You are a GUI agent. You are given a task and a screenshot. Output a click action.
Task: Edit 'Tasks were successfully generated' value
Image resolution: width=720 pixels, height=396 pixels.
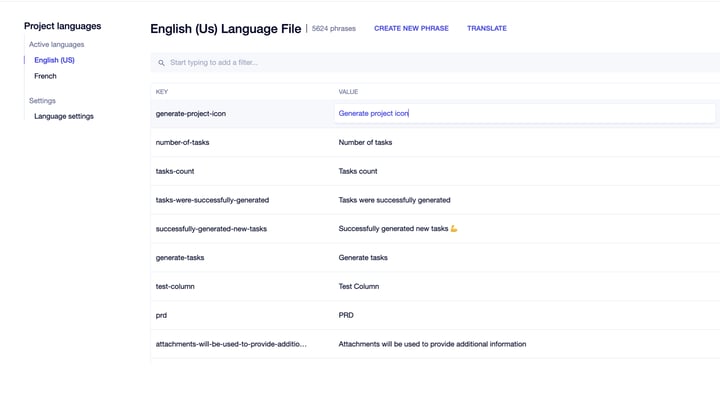[394, 200]
